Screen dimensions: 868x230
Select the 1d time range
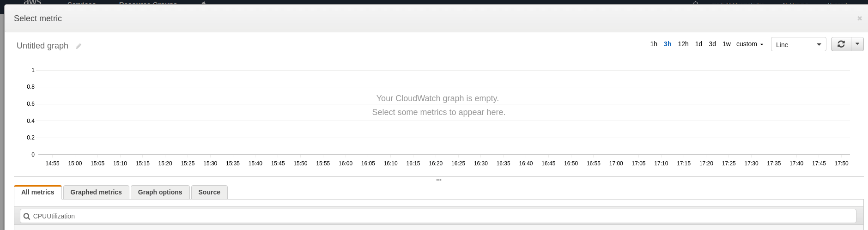coord(698,44)
